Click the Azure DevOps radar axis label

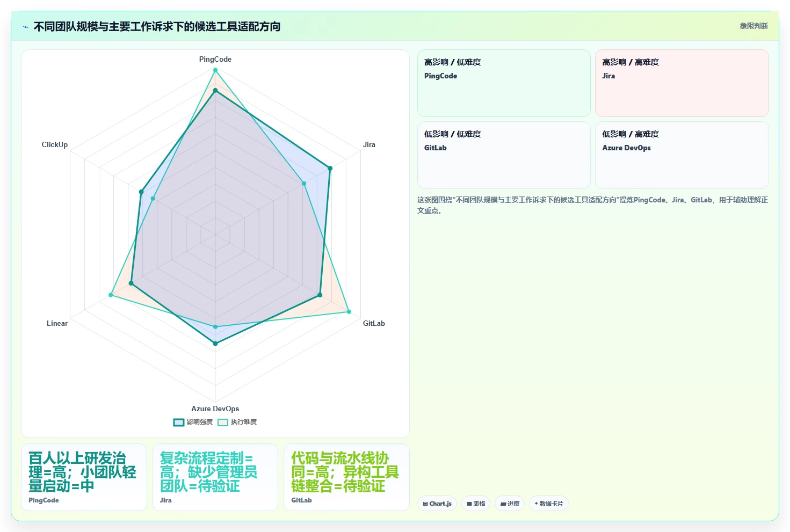[215, 409]
